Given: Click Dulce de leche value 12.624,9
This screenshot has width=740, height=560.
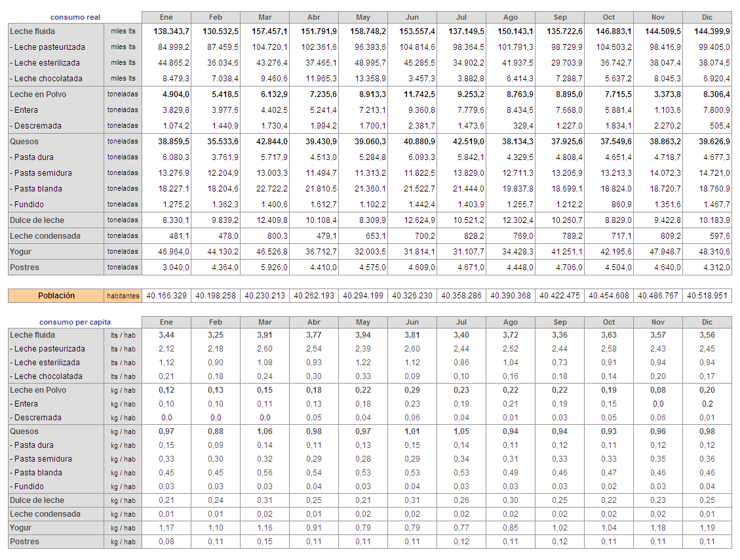Looking at the screenshot, I should [x=419, y=220].
